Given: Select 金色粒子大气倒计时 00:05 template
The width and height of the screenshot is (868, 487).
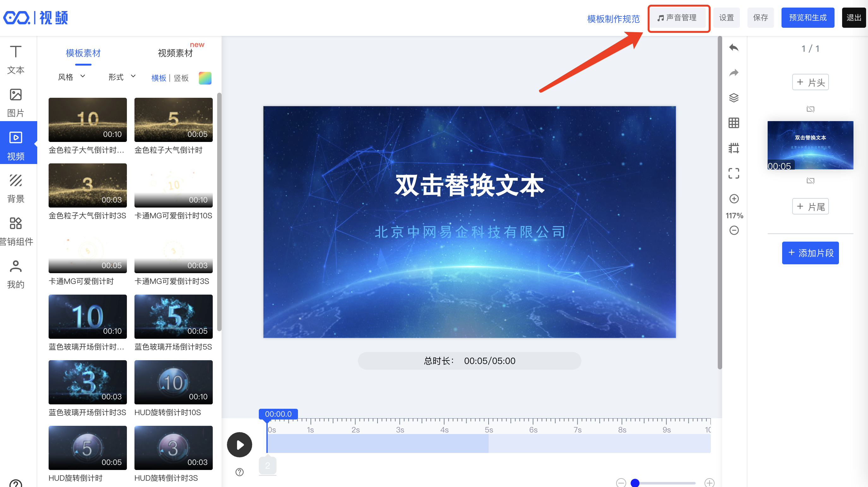Looking at the screenshot, I should [174, 120].
